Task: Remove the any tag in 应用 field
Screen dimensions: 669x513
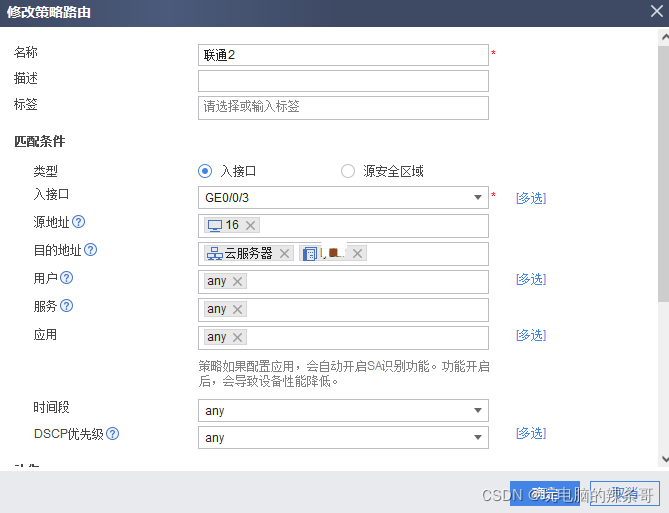Action: coord(238,338)
